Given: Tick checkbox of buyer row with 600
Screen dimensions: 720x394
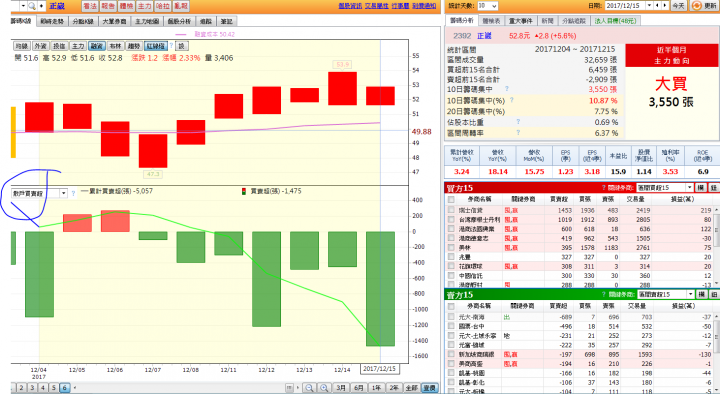Looking at the screenshot, I should pos(451,229).
